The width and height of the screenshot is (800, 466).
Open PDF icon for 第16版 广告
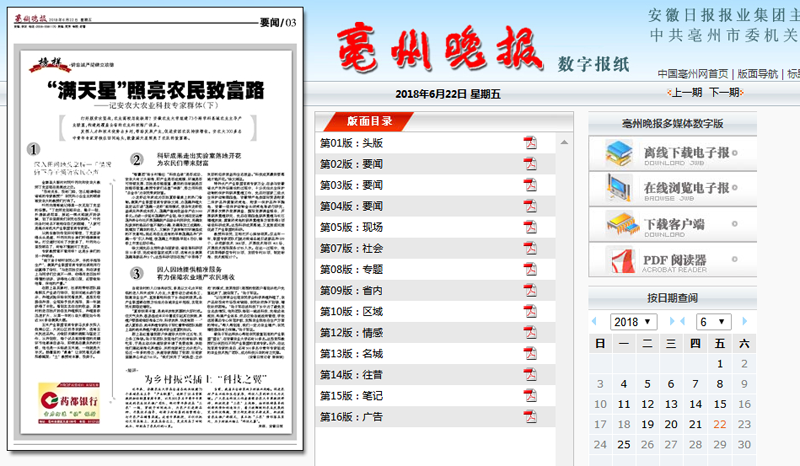pos(530,416)
